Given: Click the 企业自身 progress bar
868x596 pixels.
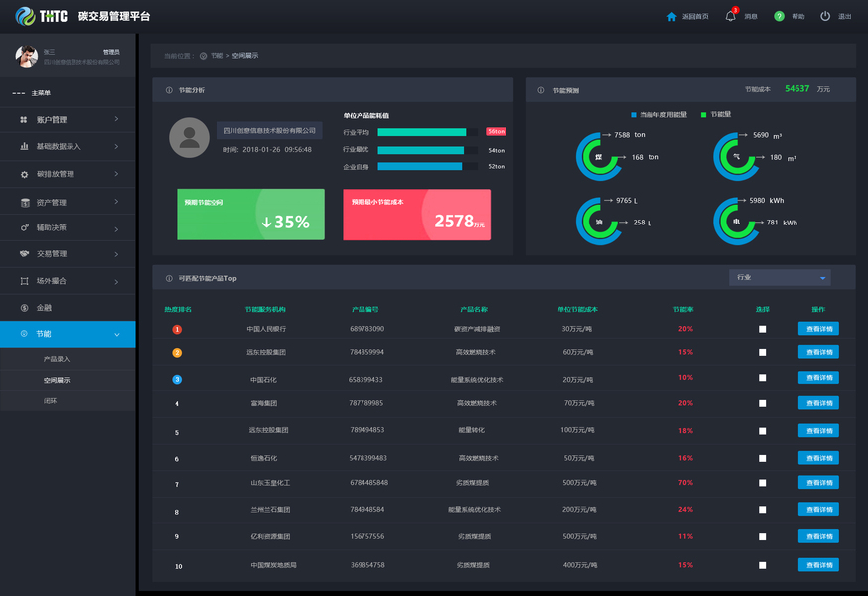Looking at the screenshot, I should coord(427,166).
